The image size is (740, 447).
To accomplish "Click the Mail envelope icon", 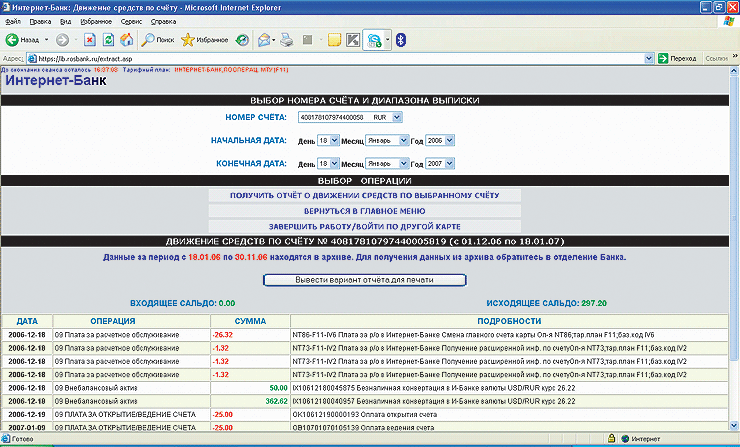I will 264,40.
